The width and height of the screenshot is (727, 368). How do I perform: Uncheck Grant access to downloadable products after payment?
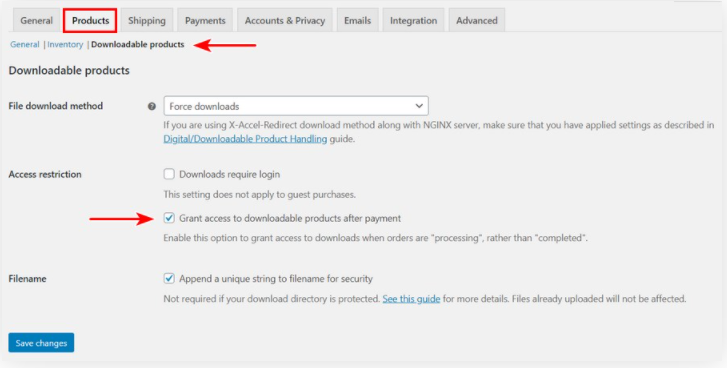coord(169,218)
